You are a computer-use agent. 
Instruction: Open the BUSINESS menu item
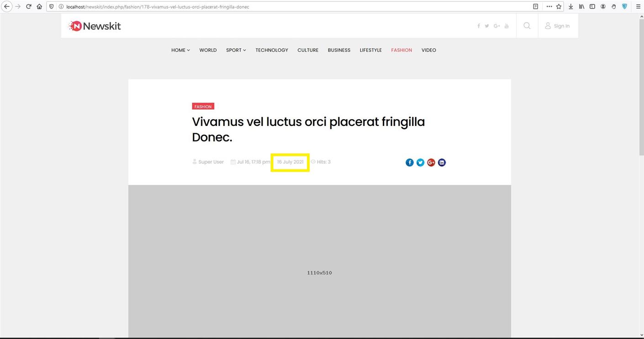point(339,50)
